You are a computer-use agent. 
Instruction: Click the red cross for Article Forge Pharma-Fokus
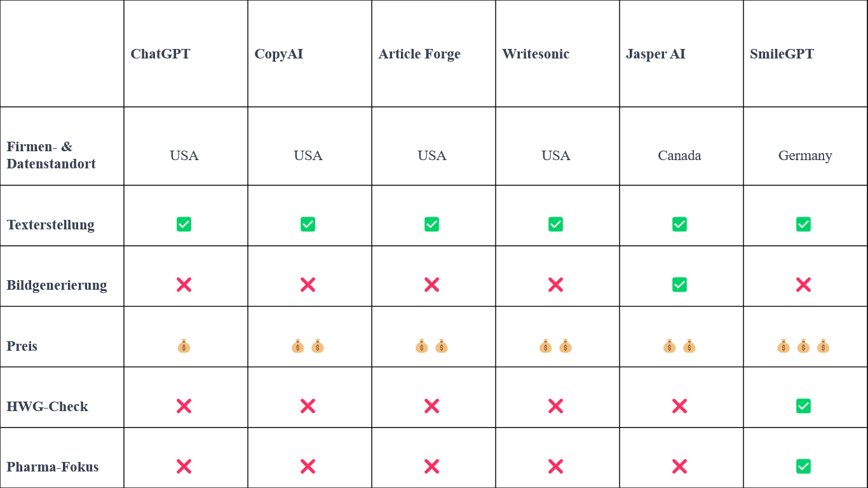(431, 466)
